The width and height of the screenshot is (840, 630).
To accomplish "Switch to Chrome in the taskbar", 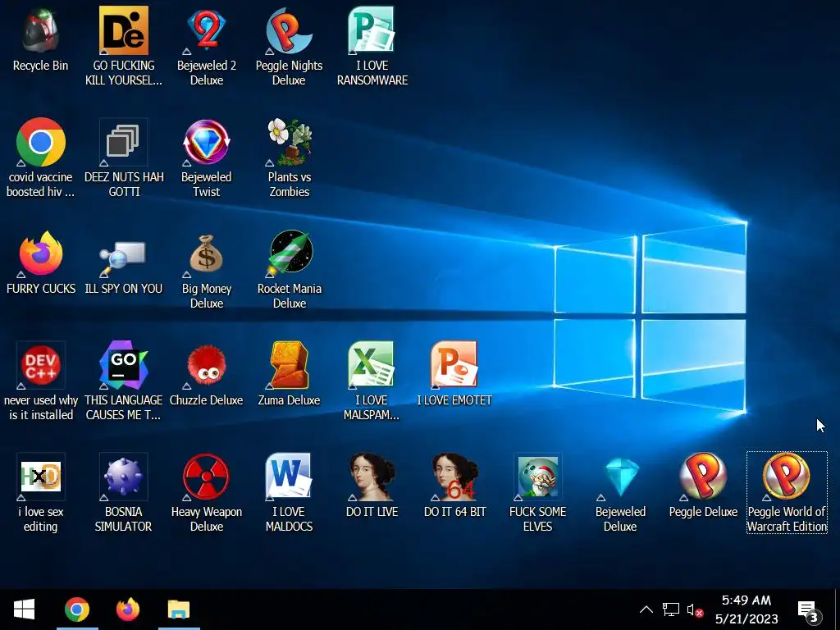I will 77,609.
